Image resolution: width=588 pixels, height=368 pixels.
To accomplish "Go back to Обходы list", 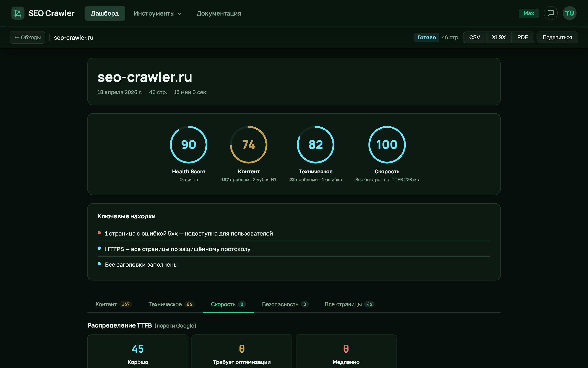I will pyautogui.click(x=27, y=37).
